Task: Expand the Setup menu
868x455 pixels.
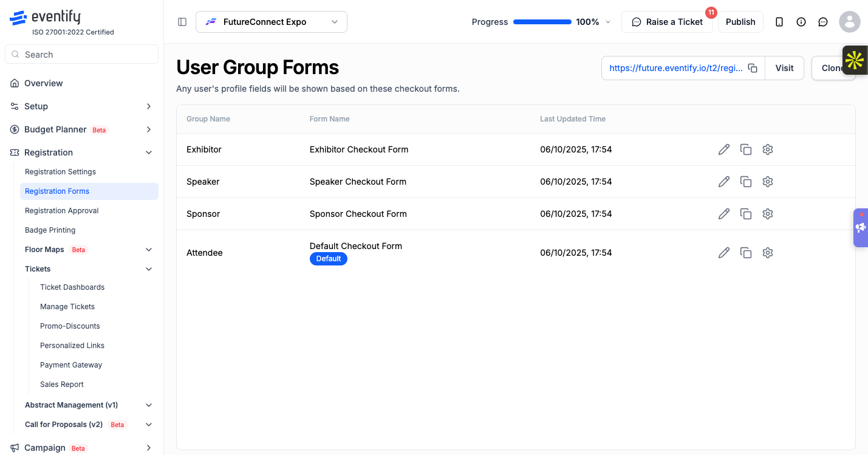Action: 82,106
